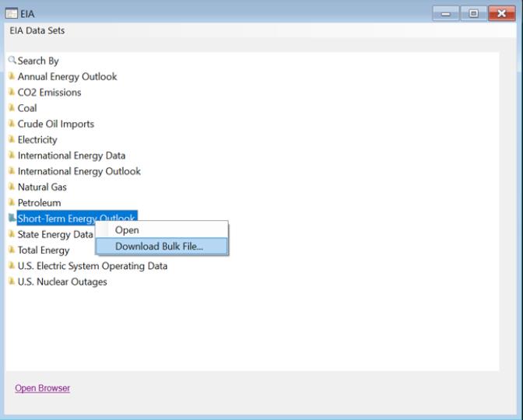The height and width of the screenshot is (420, 523).
Task: Click the EIA window icon in title bar
Action: tap(12, 14)
